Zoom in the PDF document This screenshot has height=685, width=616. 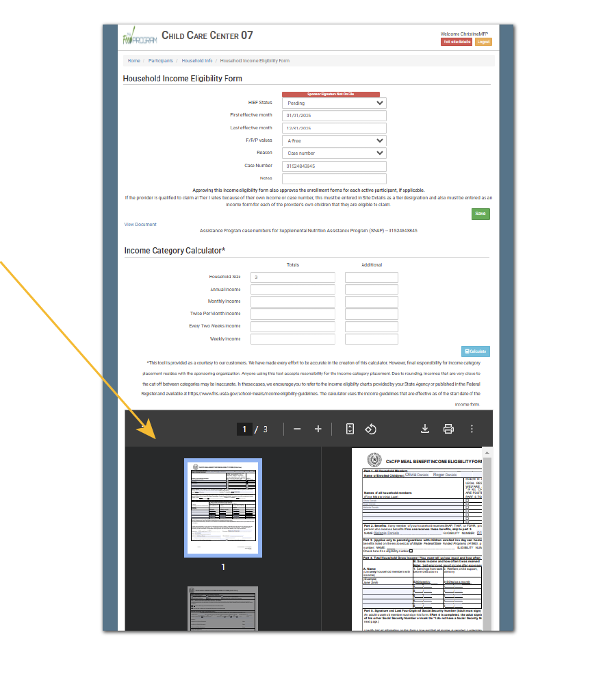318,429
